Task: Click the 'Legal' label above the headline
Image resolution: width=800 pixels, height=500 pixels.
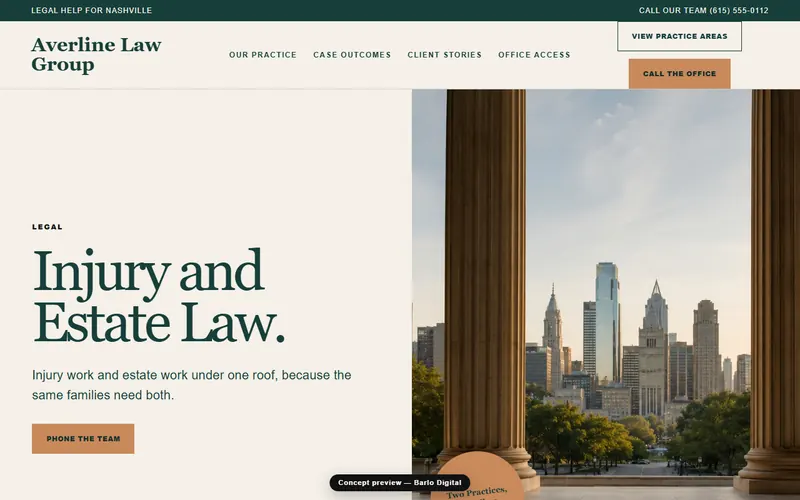Action: coord(47,227)
